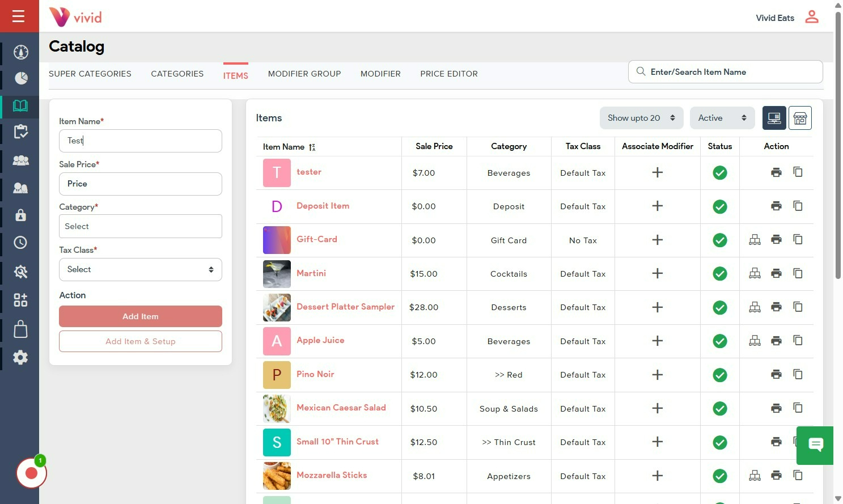Open the hamburger menu
The image size is (843, 504).
click(x=19, y=16)
